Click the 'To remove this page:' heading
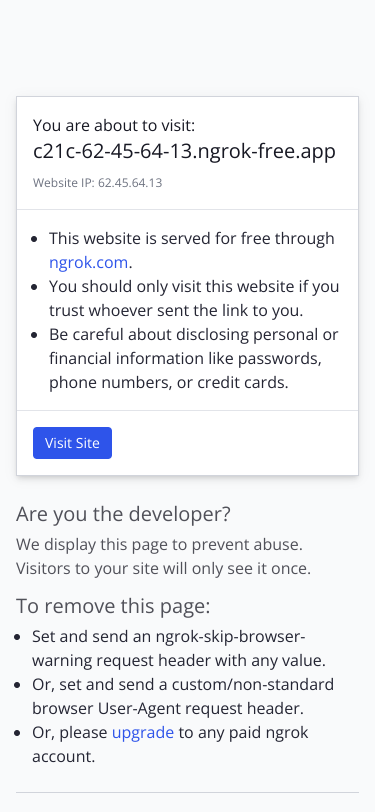 (113, 605)
